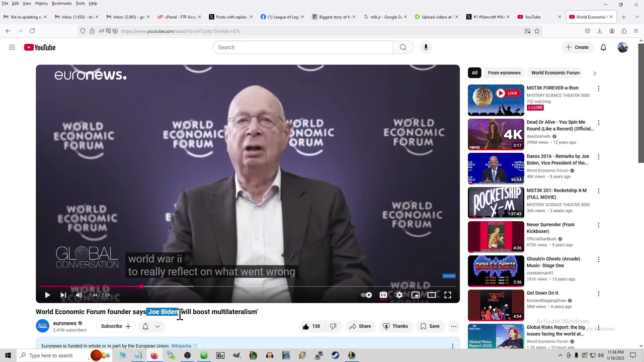This screenshot has height=362, width=644.
Task: Select the World Economic Forum filter chip
Action: coord(555,73)
